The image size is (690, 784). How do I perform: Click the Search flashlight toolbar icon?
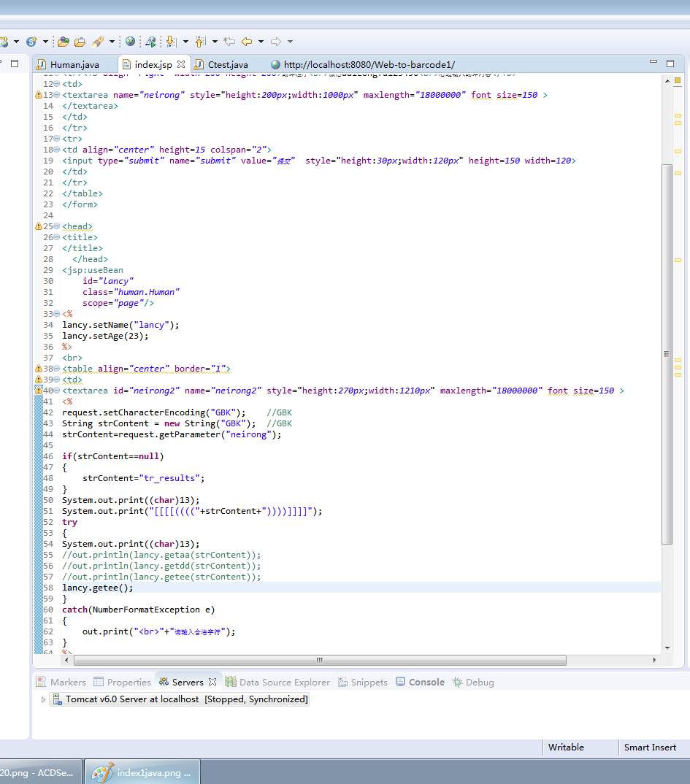[98, 42]
